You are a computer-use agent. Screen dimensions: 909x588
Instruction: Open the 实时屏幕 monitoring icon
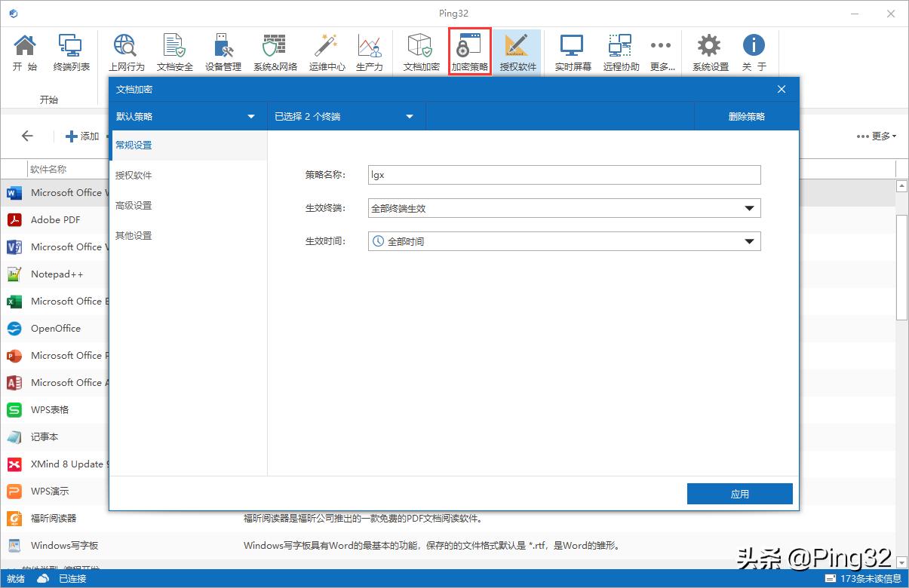[574, 50]
